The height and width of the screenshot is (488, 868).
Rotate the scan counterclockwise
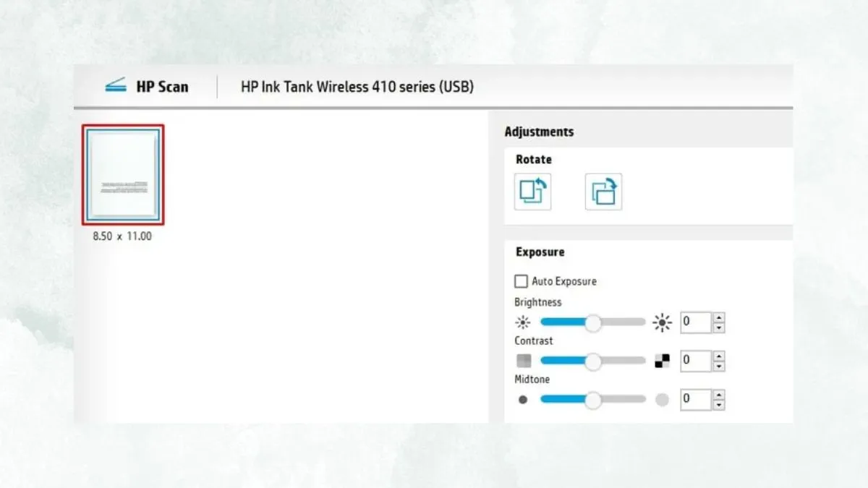point(532,192)
